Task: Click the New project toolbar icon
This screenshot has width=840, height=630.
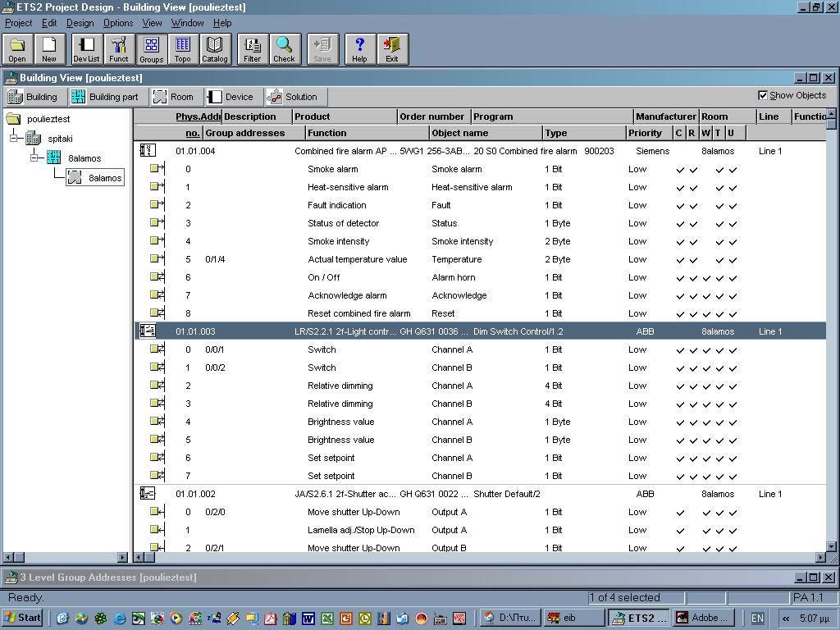Action: tap(49, 49)
